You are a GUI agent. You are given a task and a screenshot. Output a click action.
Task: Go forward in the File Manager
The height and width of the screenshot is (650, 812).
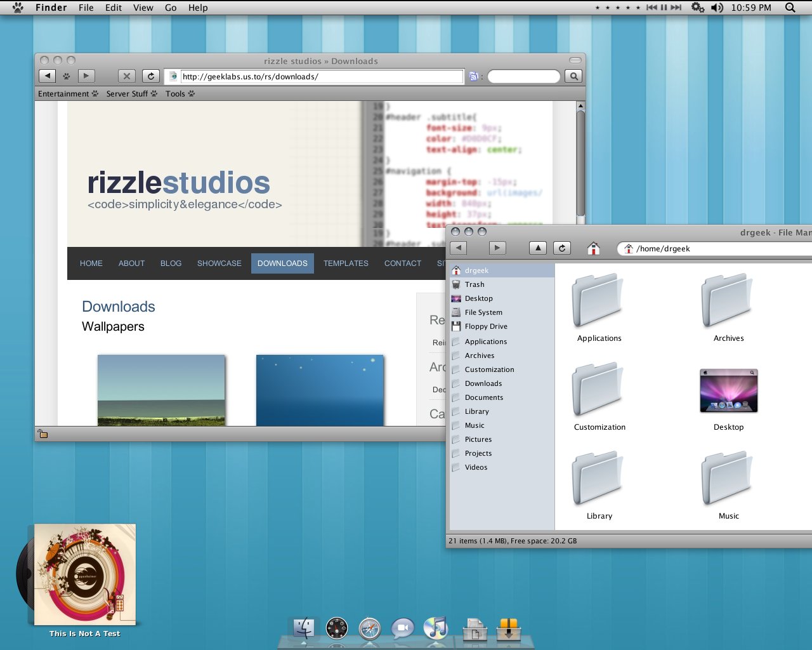pyautogui.click(x=497, y=248)
